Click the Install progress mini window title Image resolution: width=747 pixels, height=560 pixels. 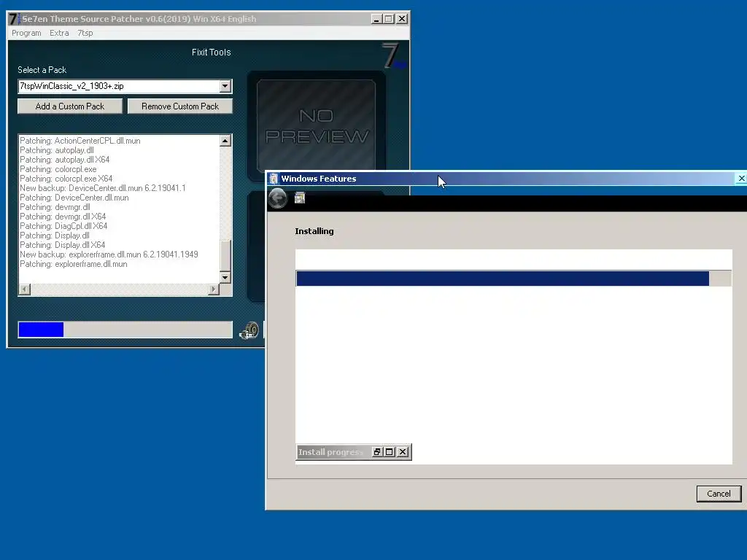(x=330, y=452)
